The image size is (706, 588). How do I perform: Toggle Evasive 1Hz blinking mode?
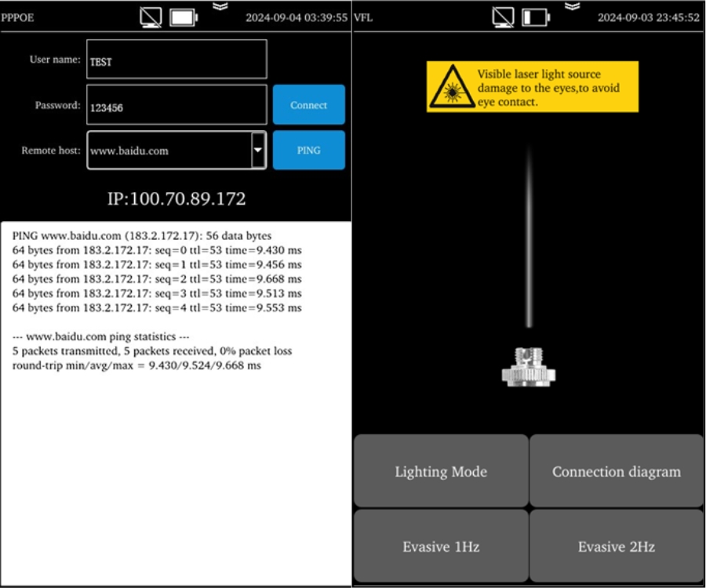coord(441,546)
